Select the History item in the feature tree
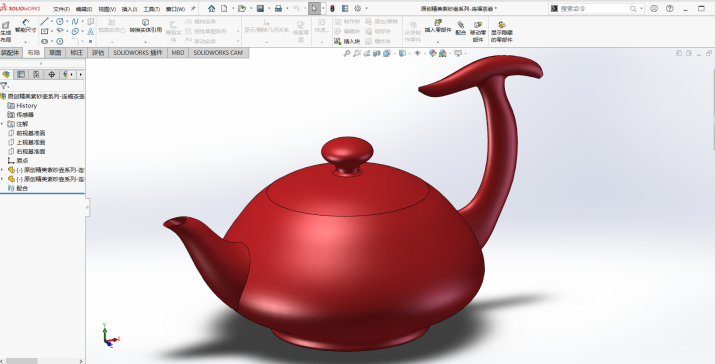 [26, 105]
